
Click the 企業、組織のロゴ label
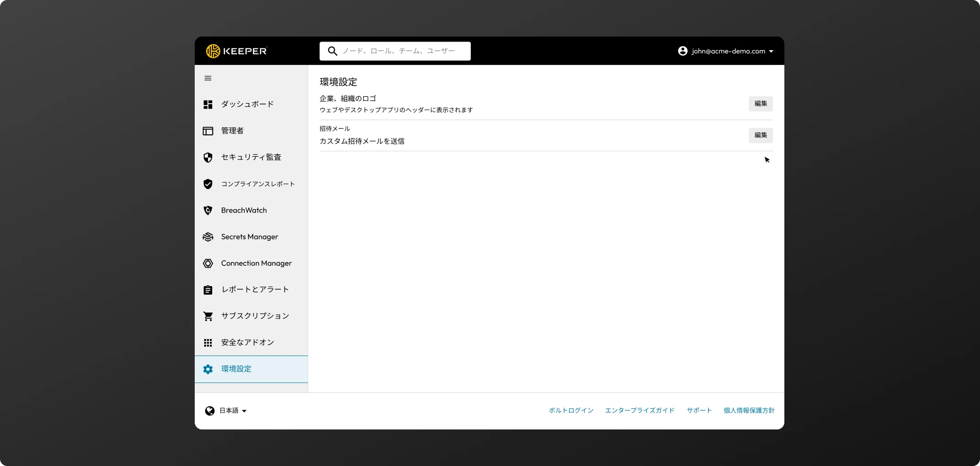pyautogui.click(x=348, y=99)
